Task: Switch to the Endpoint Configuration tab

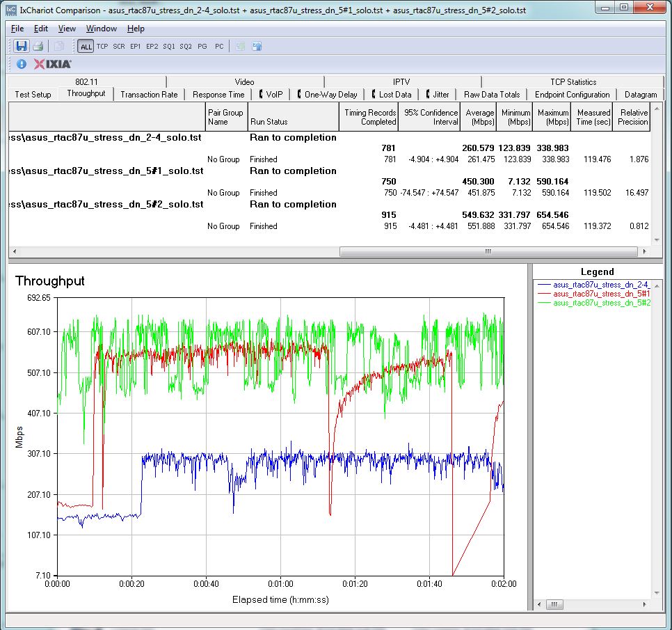Action: tap(572, 95)
